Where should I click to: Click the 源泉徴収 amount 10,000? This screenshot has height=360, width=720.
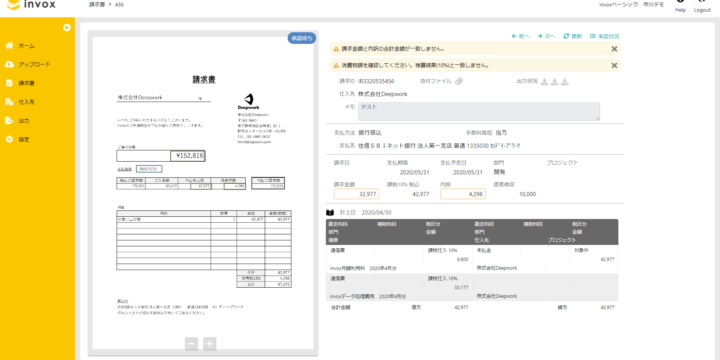pos(527,194)
